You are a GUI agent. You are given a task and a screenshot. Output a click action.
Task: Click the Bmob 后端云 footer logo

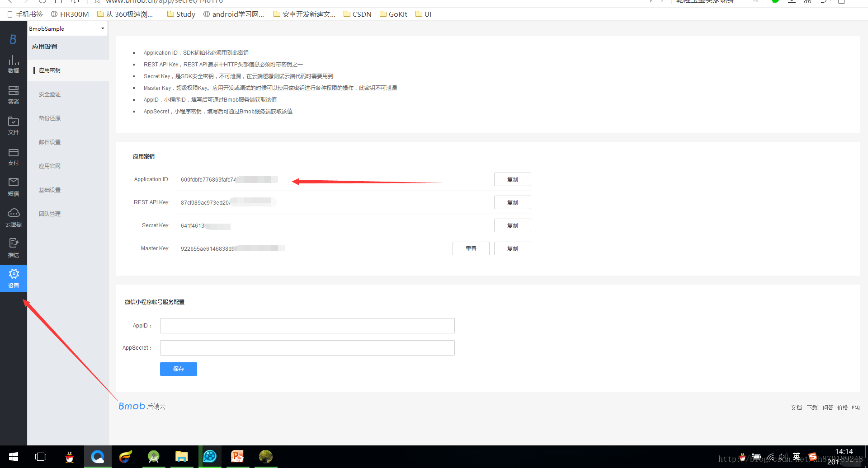point(142,406)
